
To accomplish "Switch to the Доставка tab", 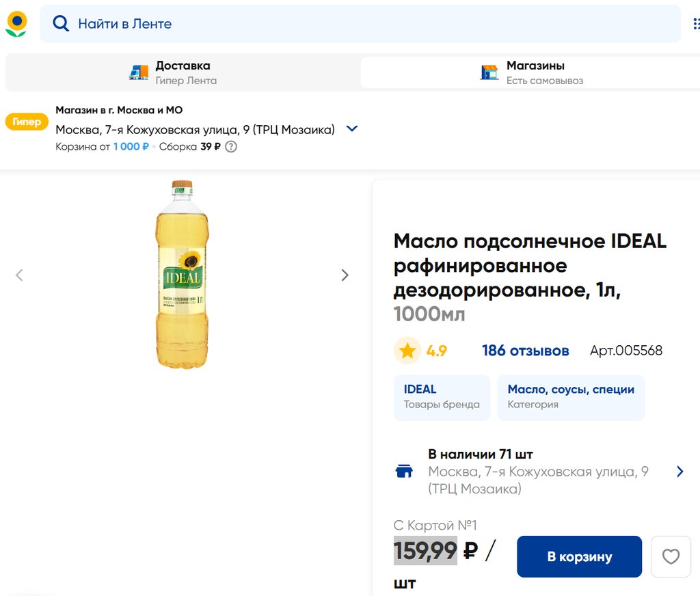I will tap(182, 72).
